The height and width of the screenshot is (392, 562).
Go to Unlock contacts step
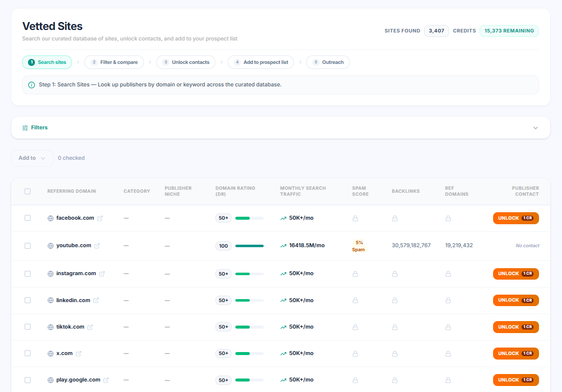pos(186,62)
